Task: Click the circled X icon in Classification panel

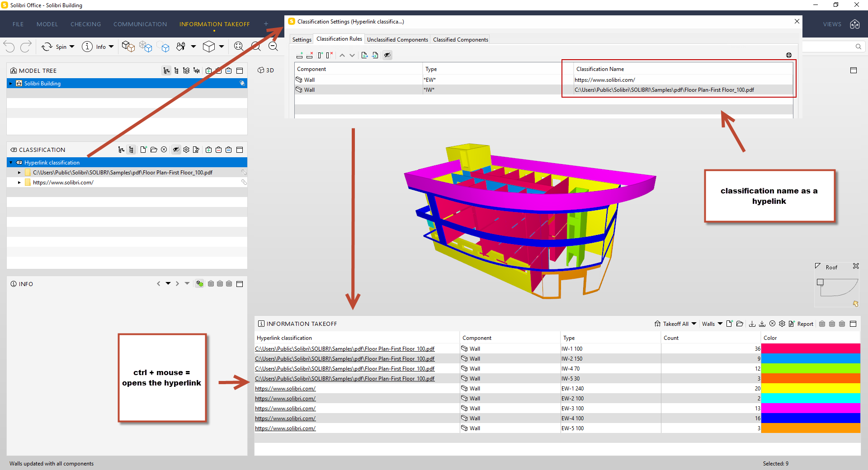Action: [164, 150]
